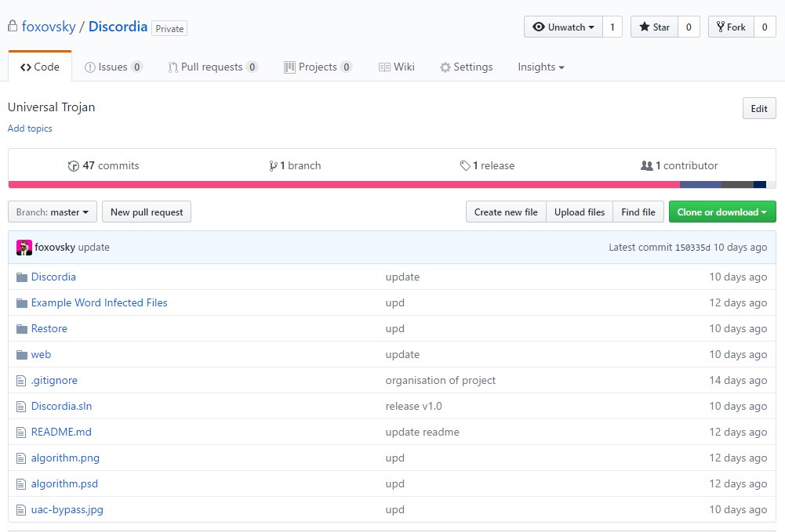Open the watchers count next to Unwatch

612,27
